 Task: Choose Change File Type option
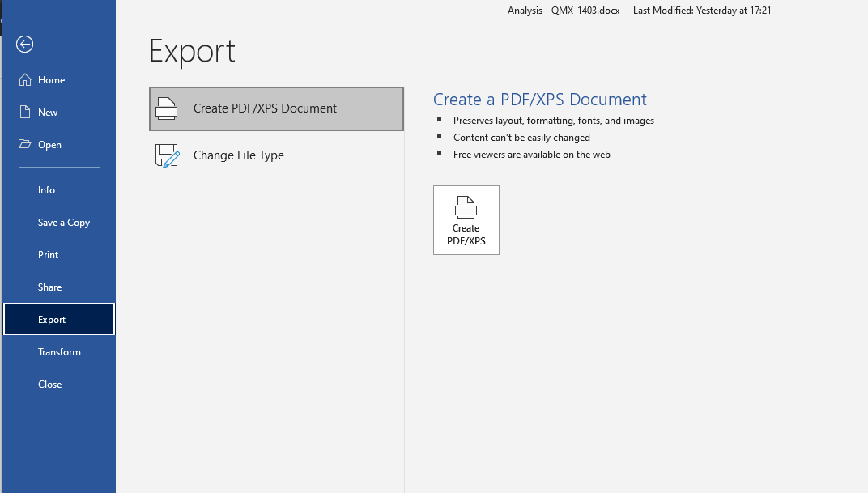(276, 155)
